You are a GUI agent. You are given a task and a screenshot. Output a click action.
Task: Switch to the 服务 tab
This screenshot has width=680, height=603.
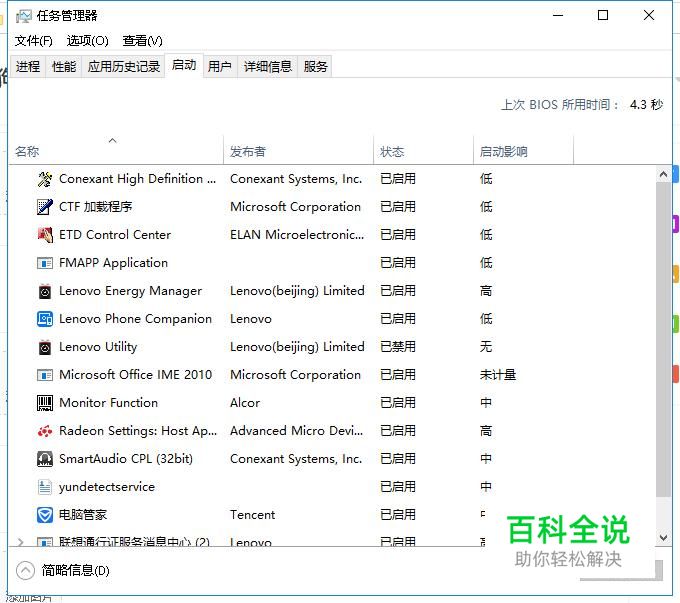[315, 67]
